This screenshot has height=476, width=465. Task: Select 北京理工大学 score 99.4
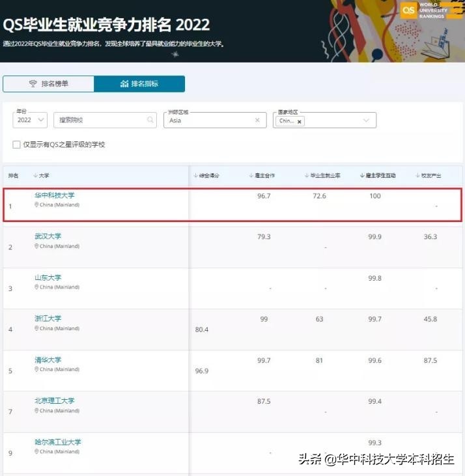point(375,401)
